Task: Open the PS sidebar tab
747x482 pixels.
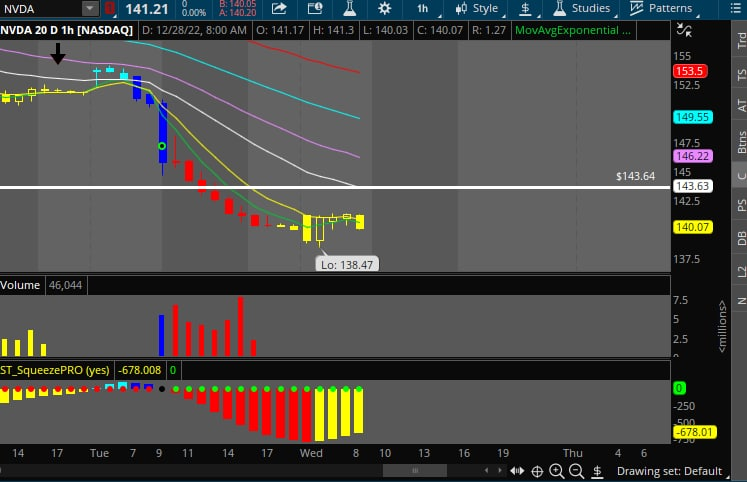Action: pos(741,205)
